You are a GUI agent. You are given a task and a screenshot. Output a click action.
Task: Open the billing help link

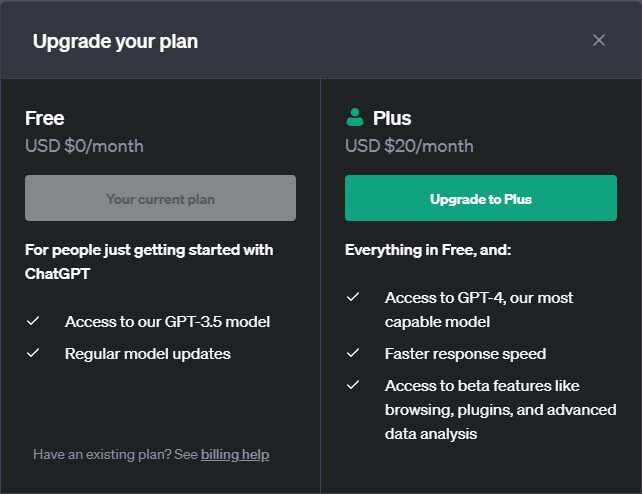tap(235, 454)
